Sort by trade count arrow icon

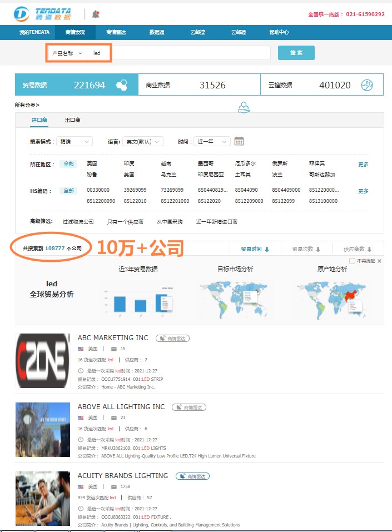(318, 250)
